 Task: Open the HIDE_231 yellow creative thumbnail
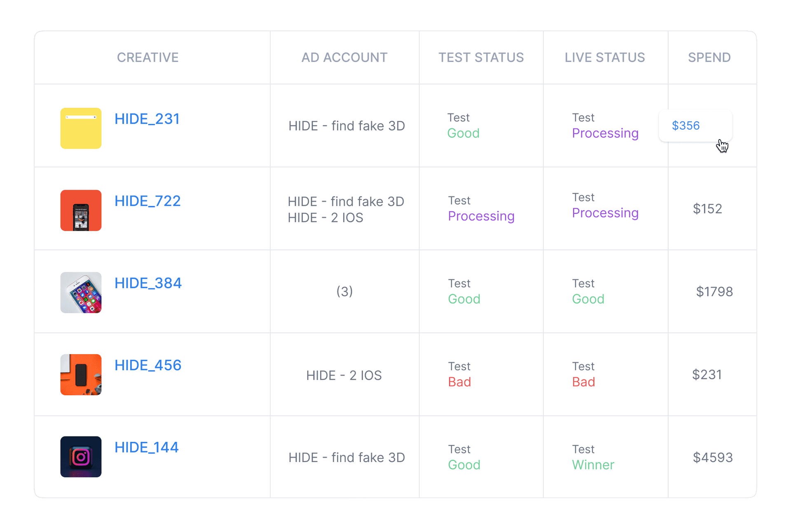81,128
